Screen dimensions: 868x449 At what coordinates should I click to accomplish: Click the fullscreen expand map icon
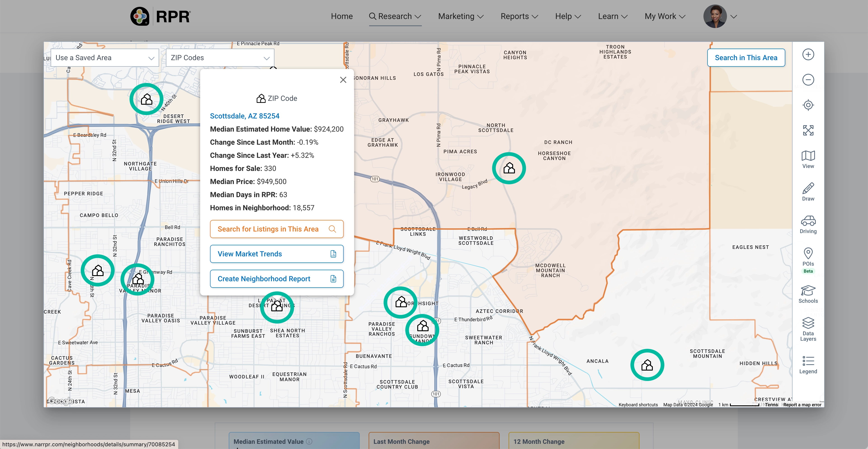point(808,130)
